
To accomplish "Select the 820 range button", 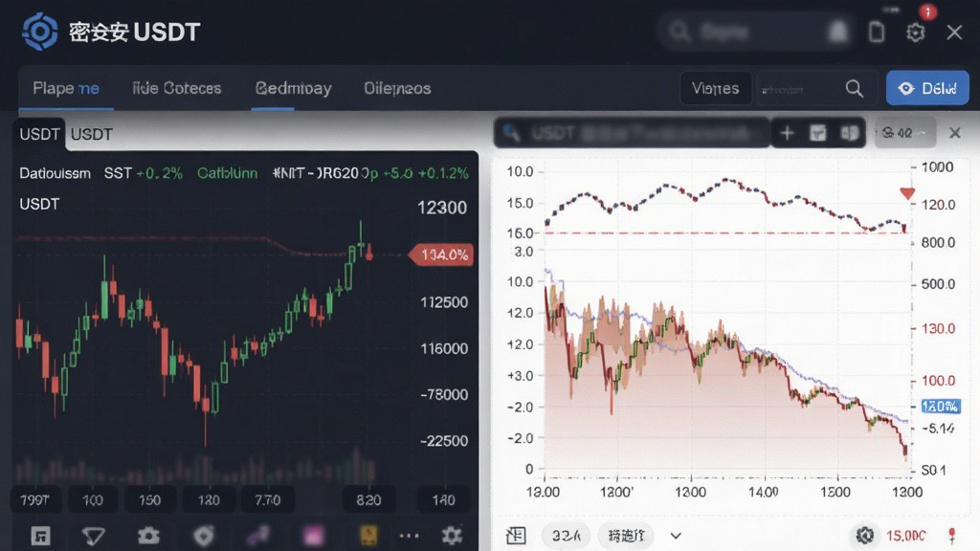I will [368, 499].
